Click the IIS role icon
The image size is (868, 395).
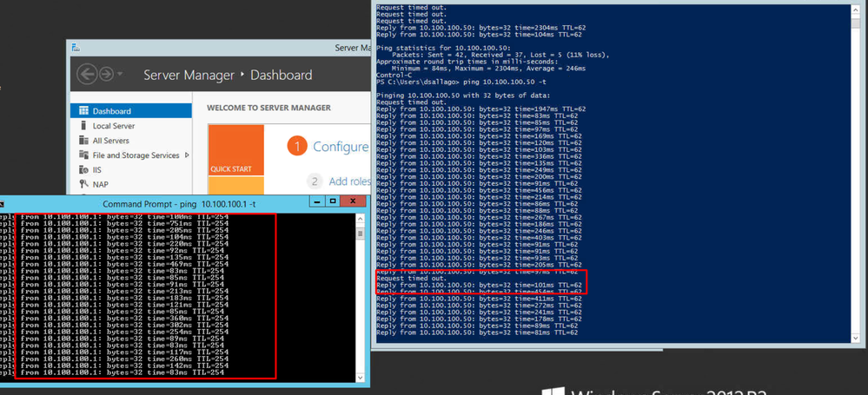[83, 170]
